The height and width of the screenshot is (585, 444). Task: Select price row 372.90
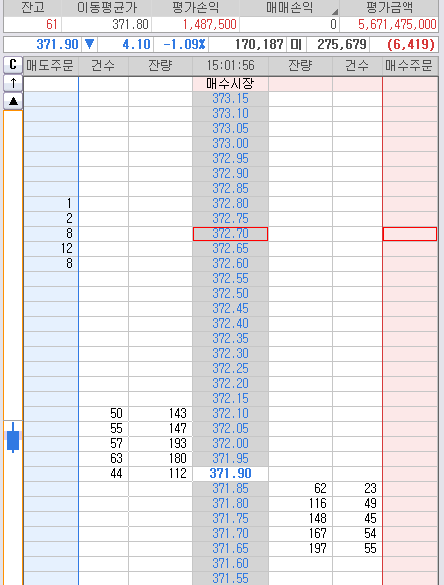coord(230,173)
